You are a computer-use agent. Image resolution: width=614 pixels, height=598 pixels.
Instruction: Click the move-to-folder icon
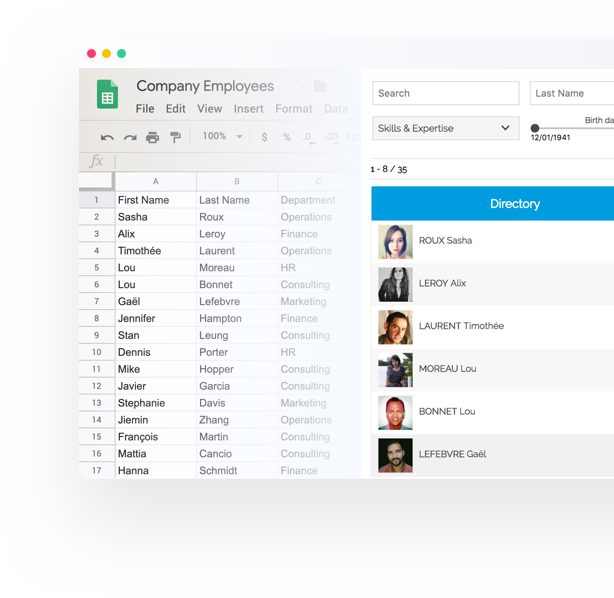click(320, 86)
